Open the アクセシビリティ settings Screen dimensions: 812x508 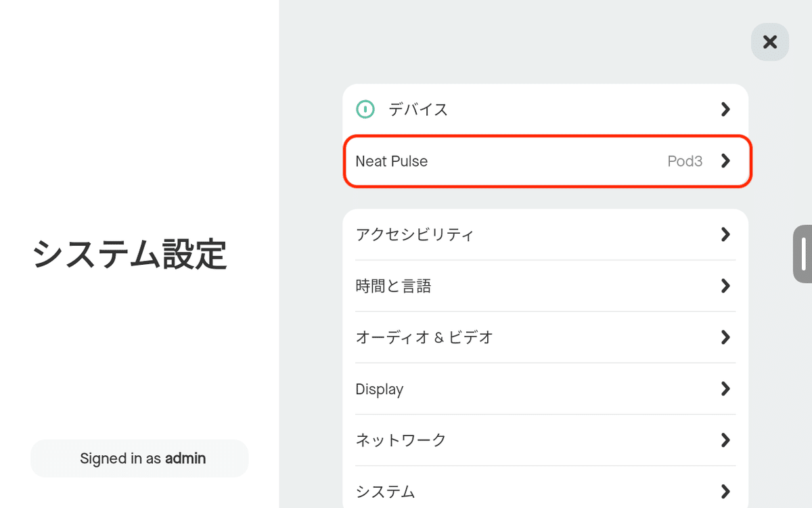(x=545, y=234)
